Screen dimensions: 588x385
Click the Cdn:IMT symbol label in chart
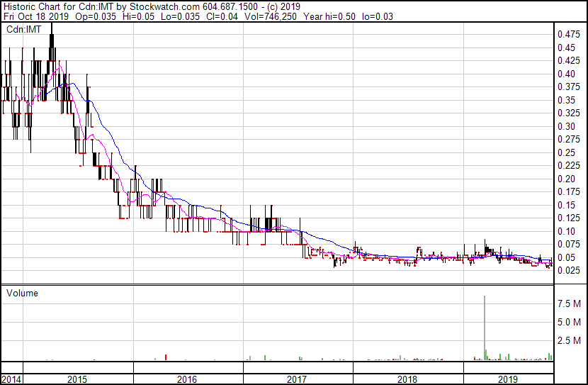point(23,29)
